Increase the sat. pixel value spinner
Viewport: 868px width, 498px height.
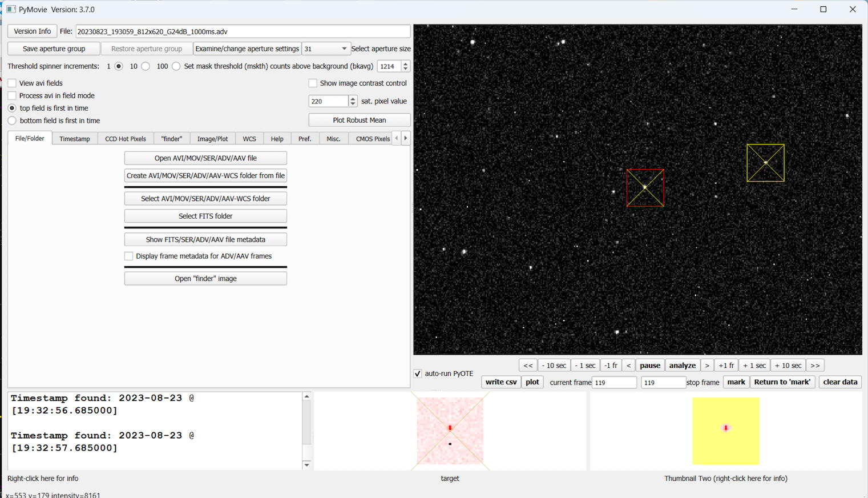click(x=353, y=98)
